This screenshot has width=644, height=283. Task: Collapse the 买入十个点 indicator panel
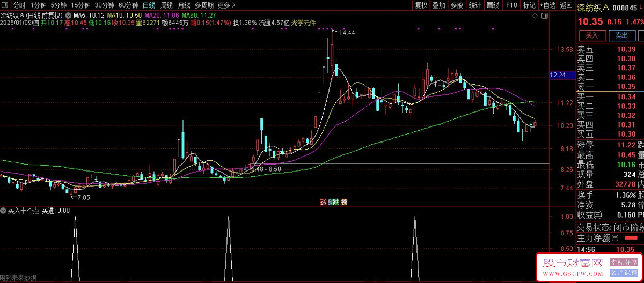tap(4, 211)
